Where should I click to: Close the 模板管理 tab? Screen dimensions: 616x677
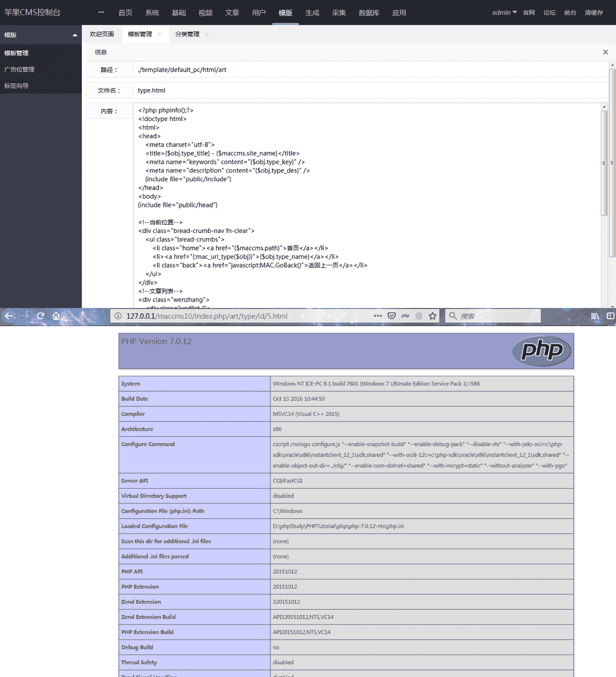click(160, 34)
